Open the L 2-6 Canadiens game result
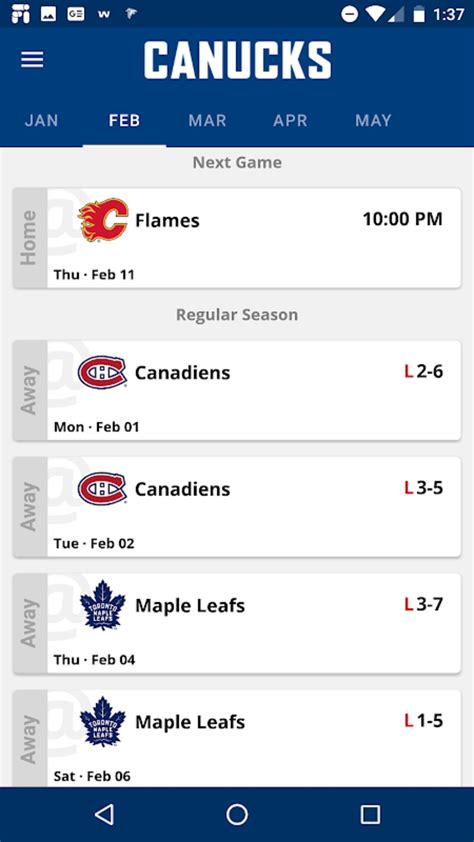The height and width of the screenshot is (842, 474). click(237, 390)
